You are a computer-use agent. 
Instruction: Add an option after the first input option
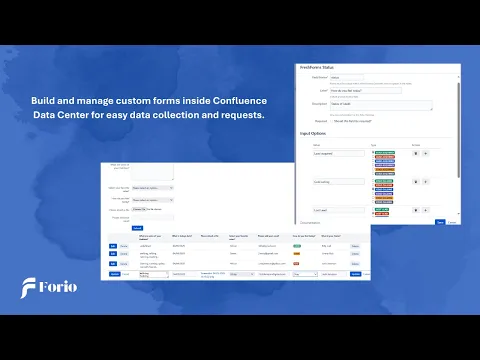(425, 154)
